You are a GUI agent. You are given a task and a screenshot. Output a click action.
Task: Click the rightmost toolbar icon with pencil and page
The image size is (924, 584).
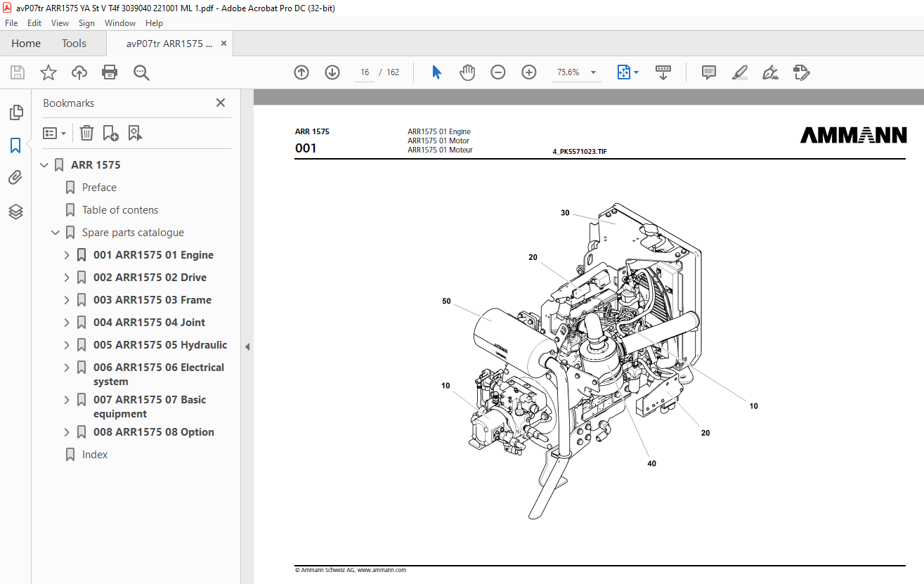pos(802,72)
